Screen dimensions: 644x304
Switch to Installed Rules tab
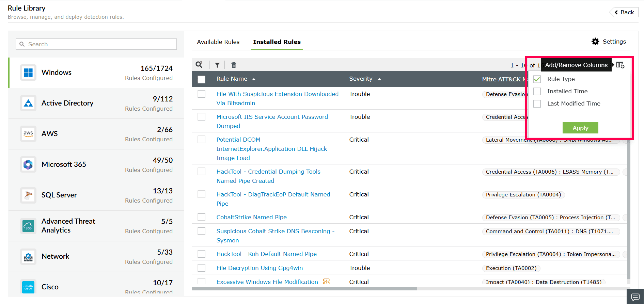[x=277, y=42]
